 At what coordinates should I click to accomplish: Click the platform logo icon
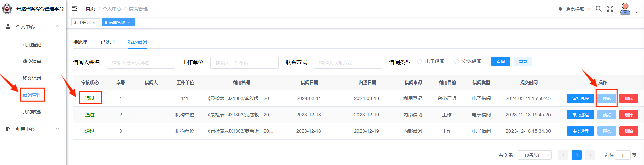click(7, 9)
